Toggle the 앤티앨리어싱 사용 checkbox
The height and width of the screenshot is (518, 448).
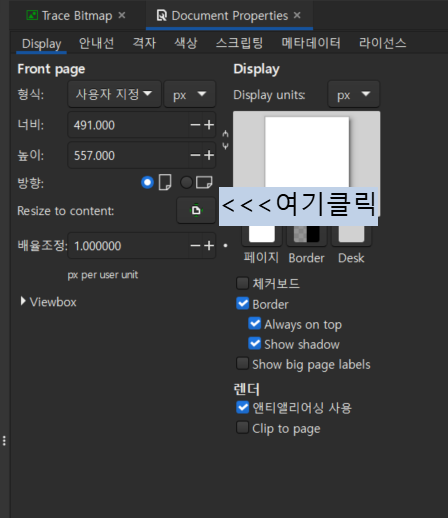242,407
